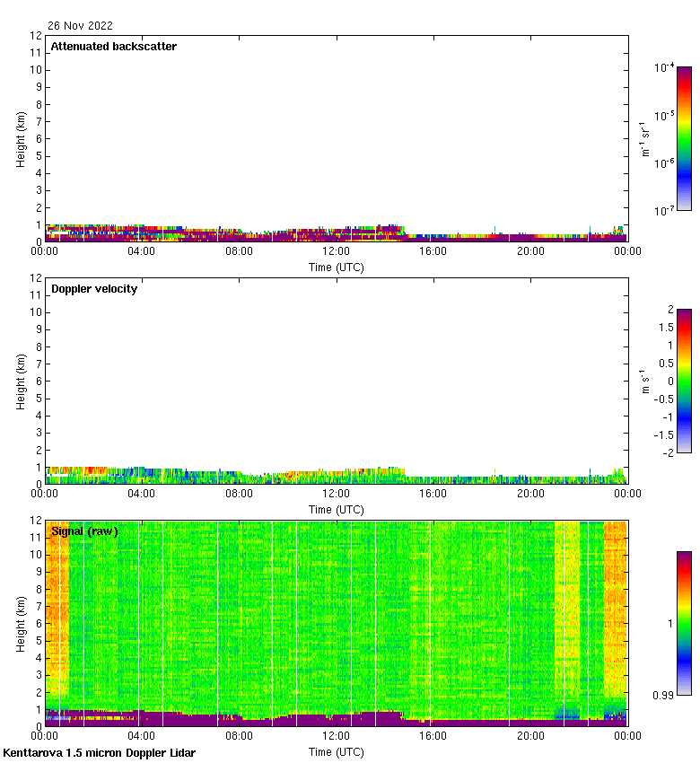Click "Time (UTC)" label under Signal raw plot
The image size is (700, 763).
pyautogui.click(x=336, y=751)
